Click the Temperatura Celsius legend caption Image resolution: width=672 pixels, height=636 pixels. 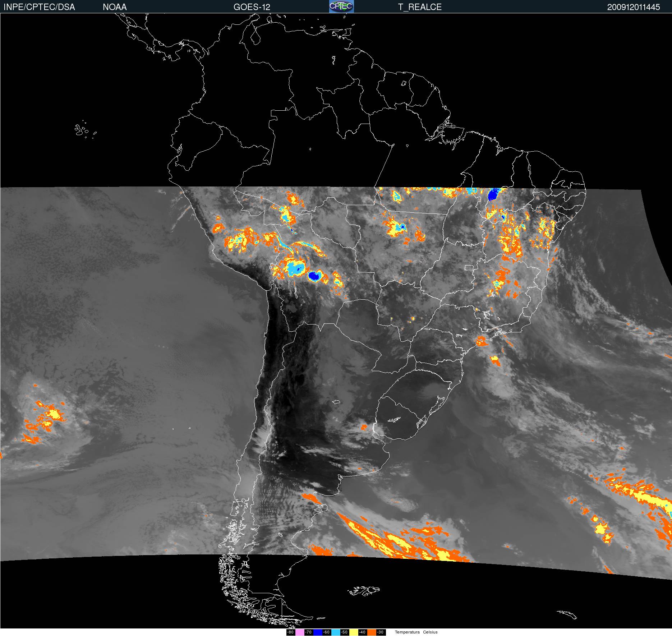[416, 632]
